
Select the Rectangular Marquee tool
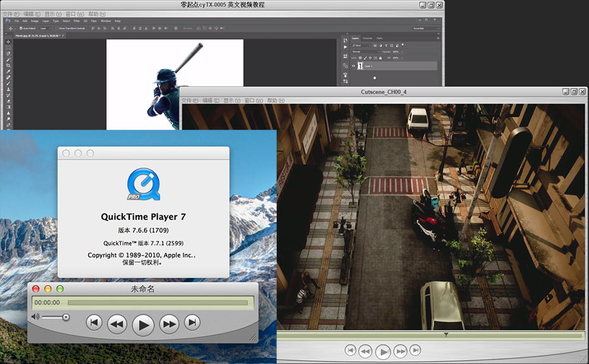tap(8, 47)
